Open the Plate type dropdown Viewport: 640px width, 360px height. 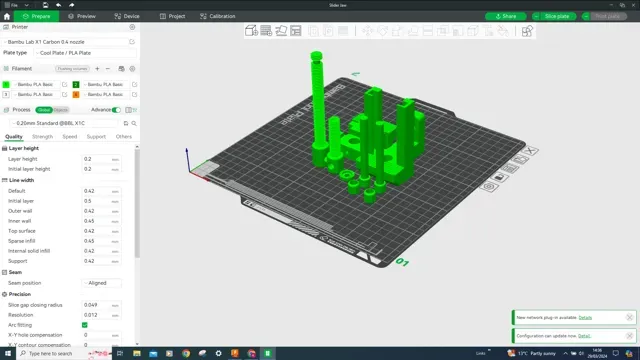[x=86, y=53]
